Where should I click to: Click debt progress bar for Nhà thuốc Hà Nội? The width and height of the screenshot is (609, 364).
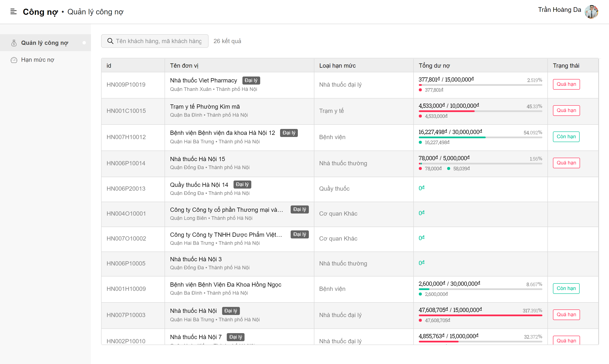pos(480,315)
